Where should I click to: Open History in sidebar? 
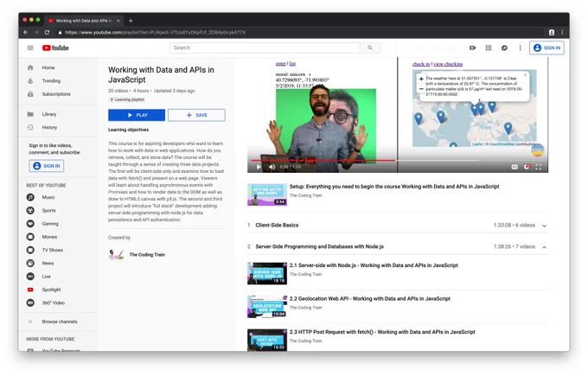pyautogui.click(x=49, y=127)
